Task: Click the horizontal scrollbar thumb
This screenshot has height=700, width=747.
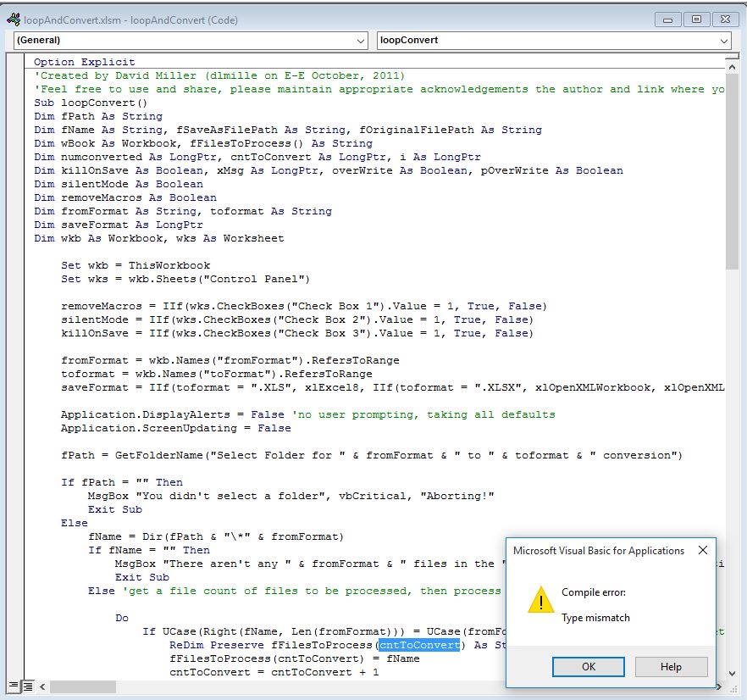Action: 83,686
